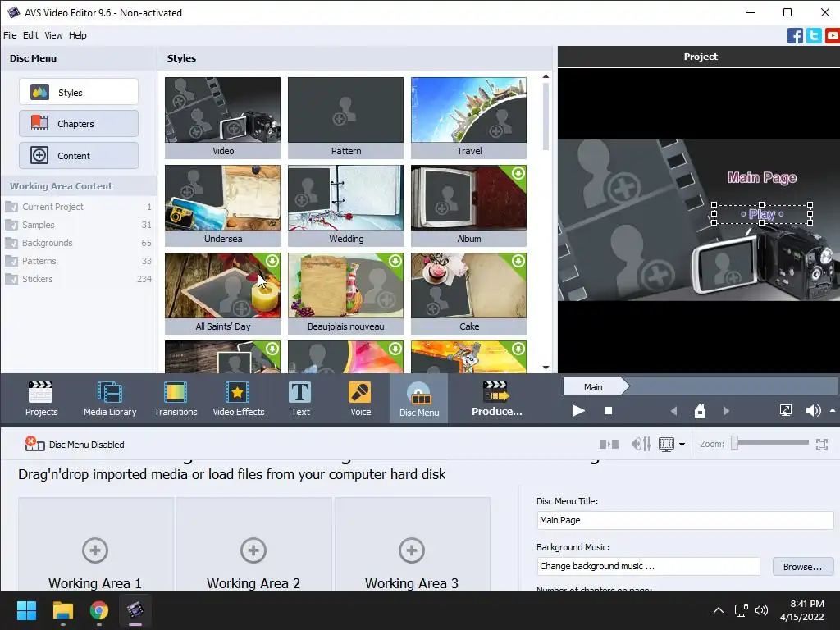Add media to Working Area 2
The image size is (840, 630).
click(x=253, y=550)
